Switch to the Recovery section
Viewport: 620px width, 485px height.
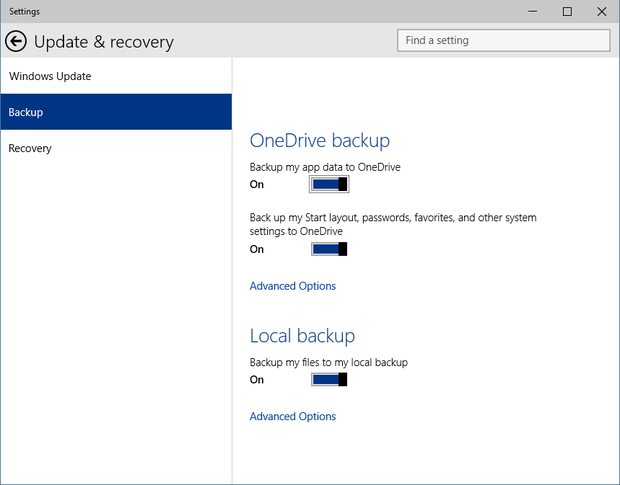[30, 149]
